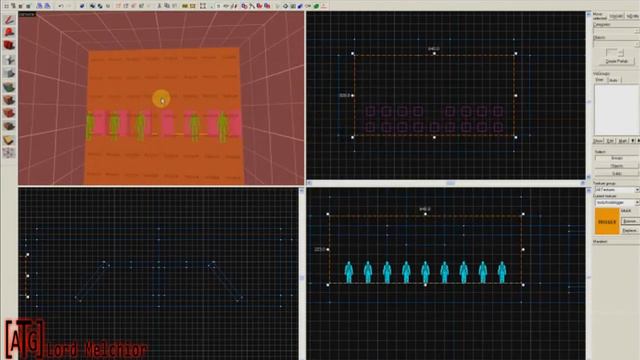
Task: Click the undo arrow icon
Action: [60, 6]
